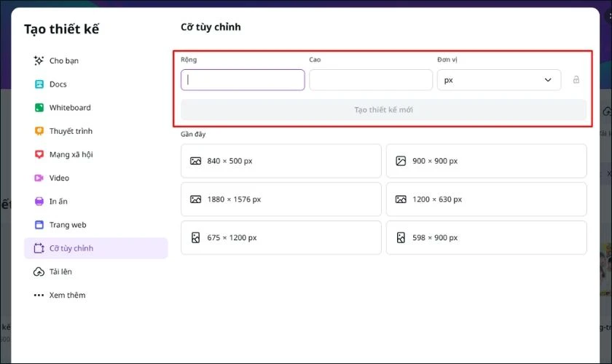Choose the Mạng xã hội heart icon
612x364 pixels.
39,154
